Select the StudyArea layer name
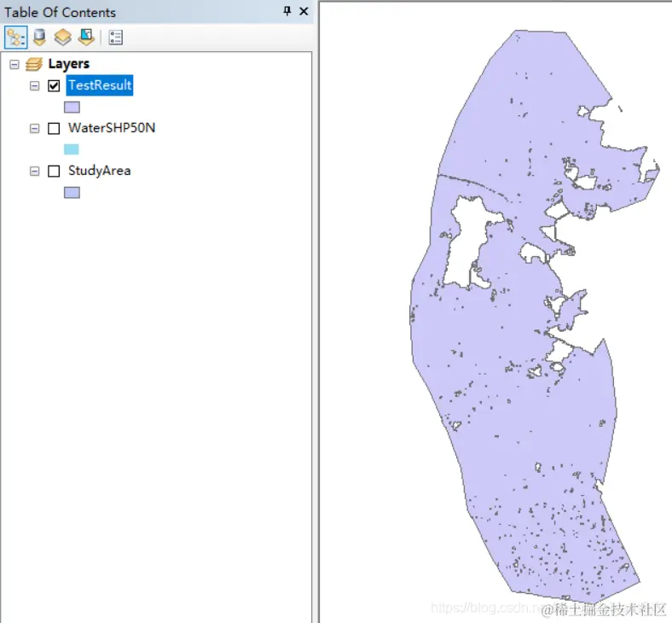 tap(100, 171)
